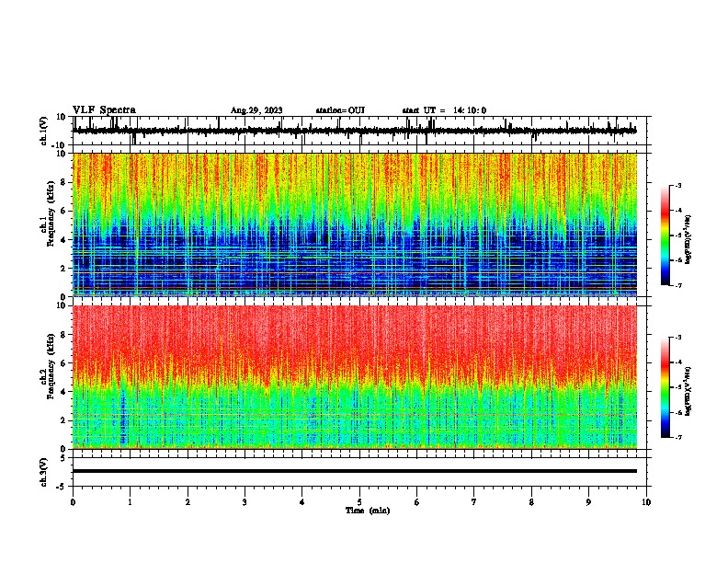
Task: Click the "-3" label on the ch.1 color scale
Action: [677, 185]
